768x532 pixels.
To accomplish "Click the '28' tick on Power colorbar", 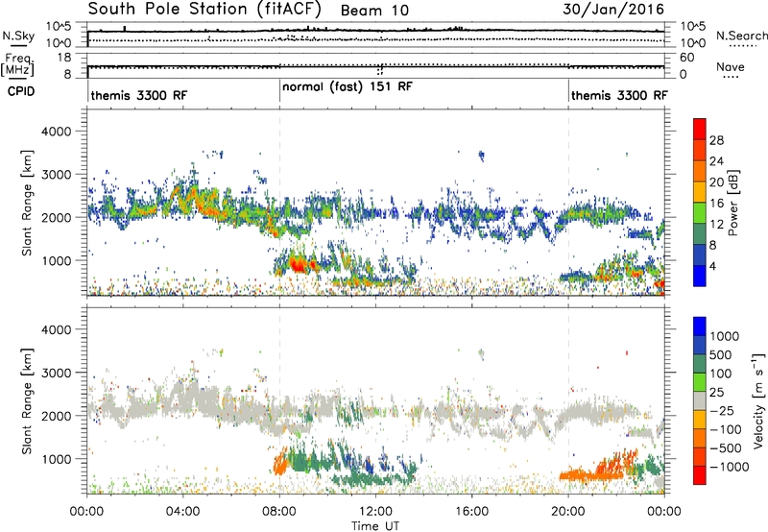I will click(716, 140).
